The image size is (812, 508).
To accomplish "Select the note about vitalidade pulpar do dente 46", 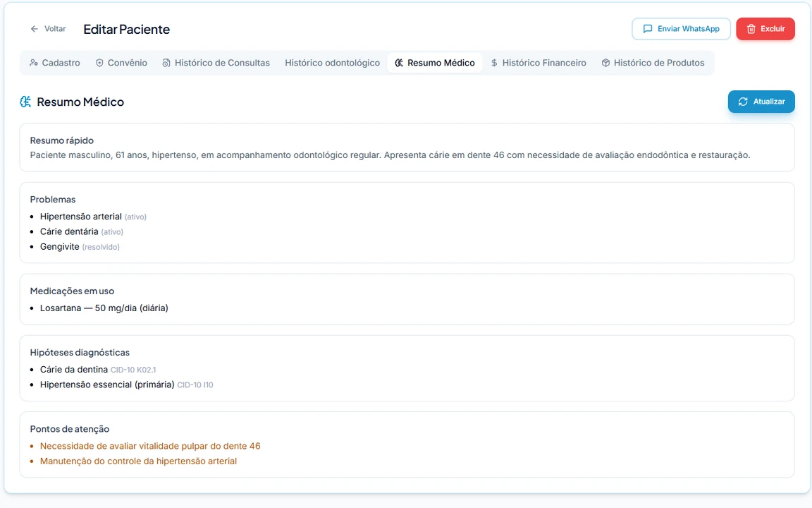I will click(x=150, y=446).
